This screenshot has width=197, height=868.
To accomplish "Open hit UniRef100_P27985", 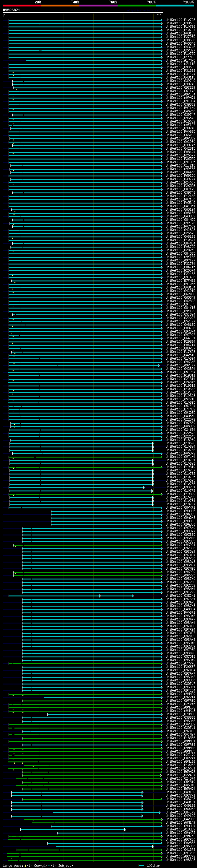I will (x=180, y=37).
